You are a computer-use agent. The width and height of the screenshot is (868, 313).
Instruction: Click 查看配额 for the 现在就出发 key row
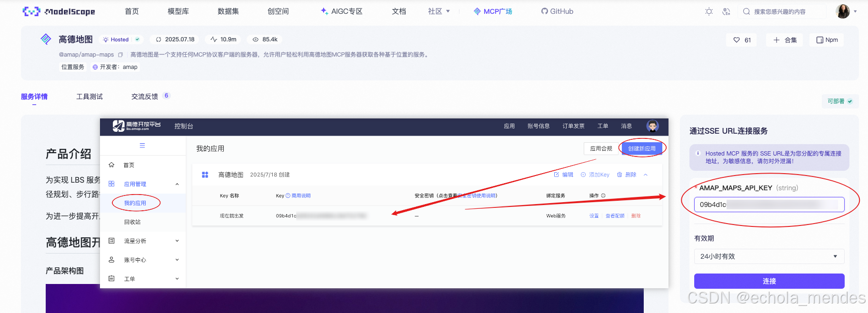[615, 216]
